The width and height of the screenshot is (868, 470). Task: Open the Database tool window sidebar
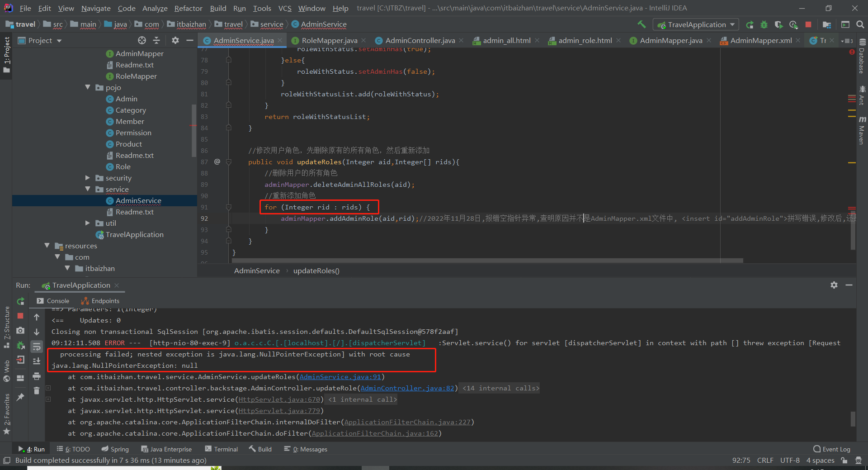[862, 56]
